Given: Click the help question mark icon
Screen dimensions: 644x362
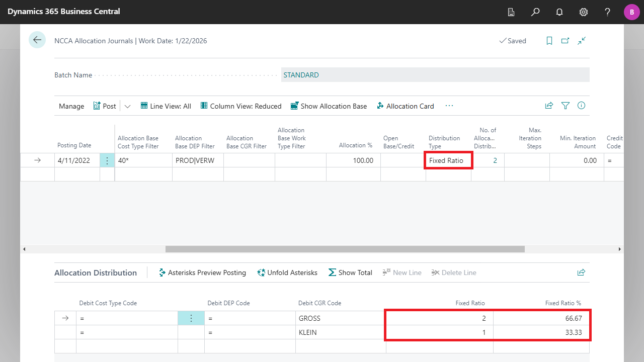Looking at the screenshot, I should pyautogui.click(x=608, y=12).
